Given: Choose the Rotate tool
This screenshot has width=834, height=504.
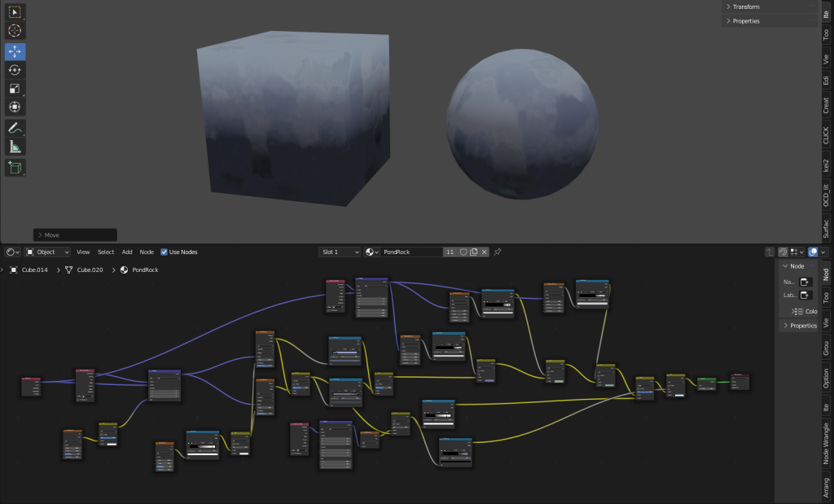Looking at the screenshot, I should 15,70.
